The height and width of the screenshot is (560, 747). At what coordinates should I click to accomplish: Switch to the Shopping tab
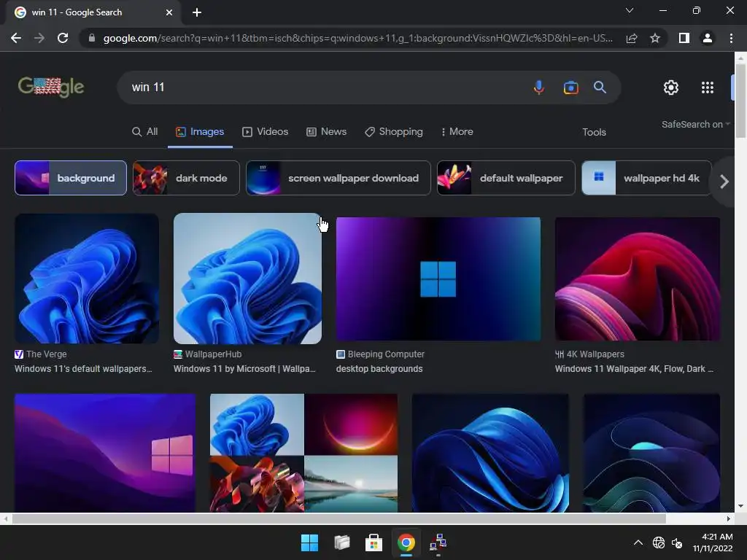tap(394, 132)
